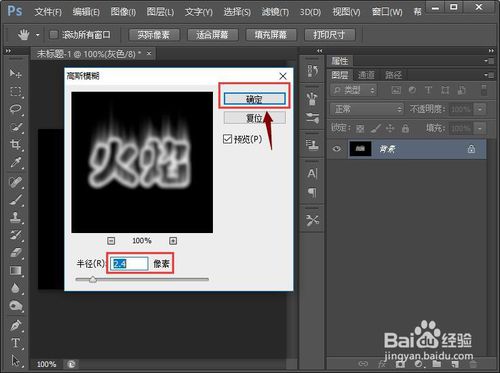Open the 窗口(W) menu
The image size is (500, 373).
pos(387,12)
